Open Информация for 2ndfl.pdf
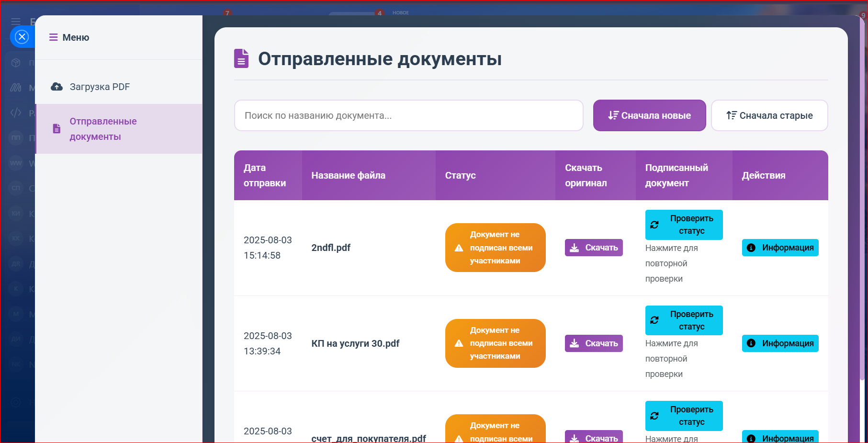868x443 pixels. tap(780, 248)
